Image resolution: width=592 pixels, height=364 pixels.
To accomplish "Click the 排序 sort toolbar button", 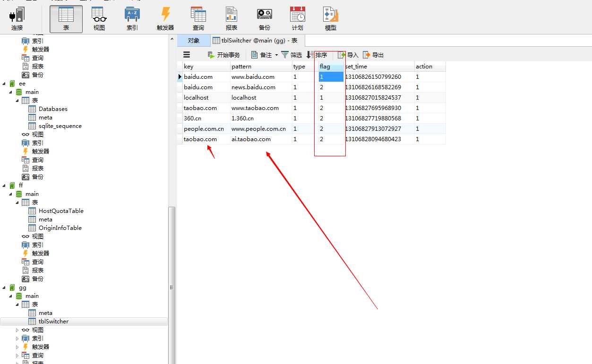I will (317, 55).
